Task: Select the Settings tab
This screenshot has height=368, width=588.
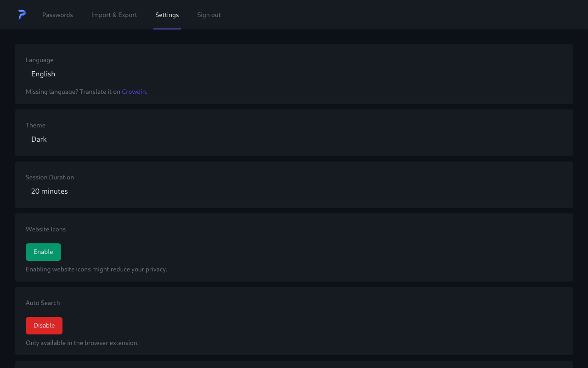Action: [167, 15]
